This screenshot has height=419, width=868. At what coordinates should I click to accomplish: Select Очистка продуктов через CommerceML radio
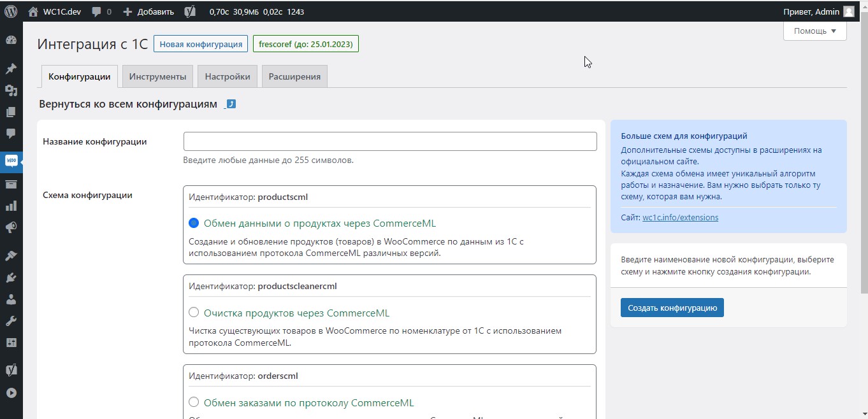pyautogui.click(x=194, y=313)
